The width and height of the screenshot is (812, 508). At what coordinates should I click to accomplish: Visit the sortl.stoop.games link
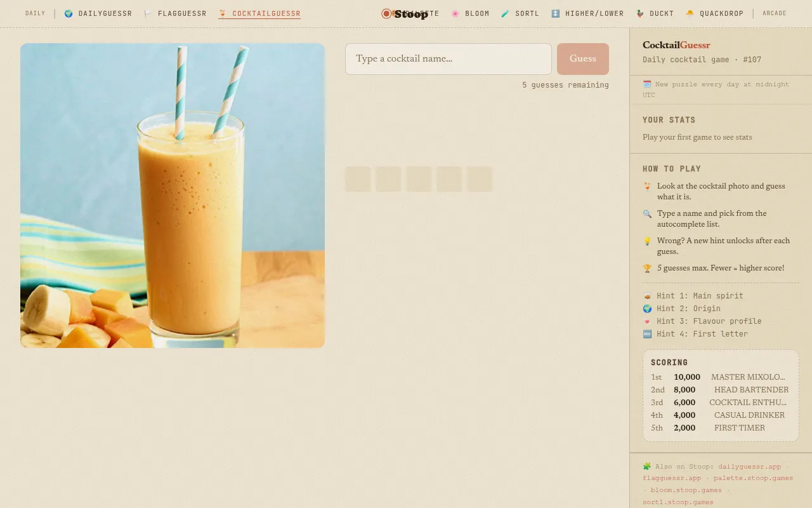(678, 502)
